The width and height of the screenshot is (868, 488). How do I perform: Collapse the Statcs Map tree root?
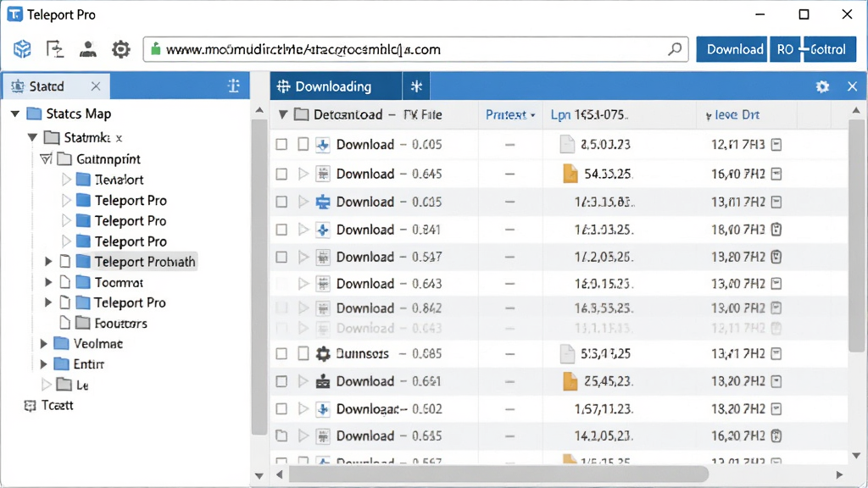point(15,114)
